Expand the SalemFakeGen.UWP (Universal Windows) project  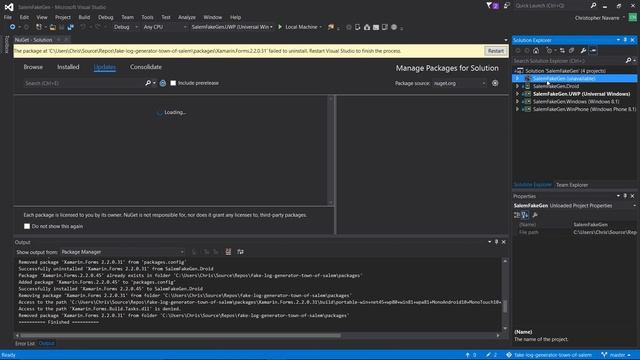517,94
